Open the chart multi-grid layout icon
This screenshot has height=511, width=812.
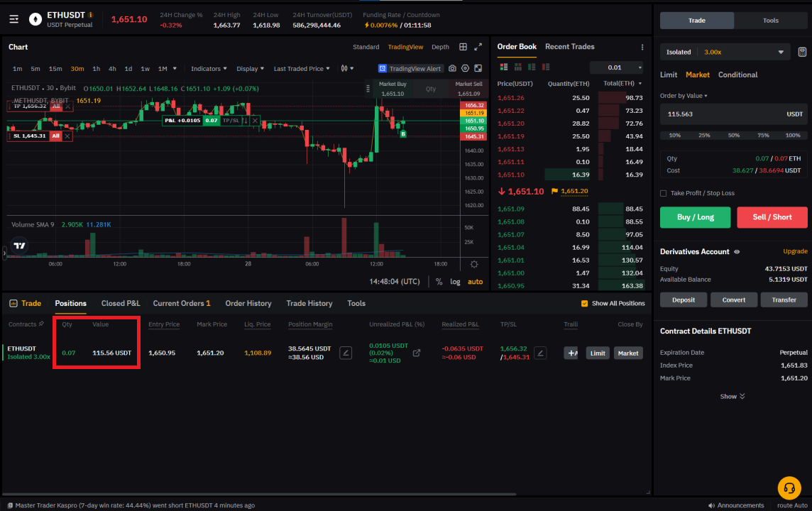[463, 47]
